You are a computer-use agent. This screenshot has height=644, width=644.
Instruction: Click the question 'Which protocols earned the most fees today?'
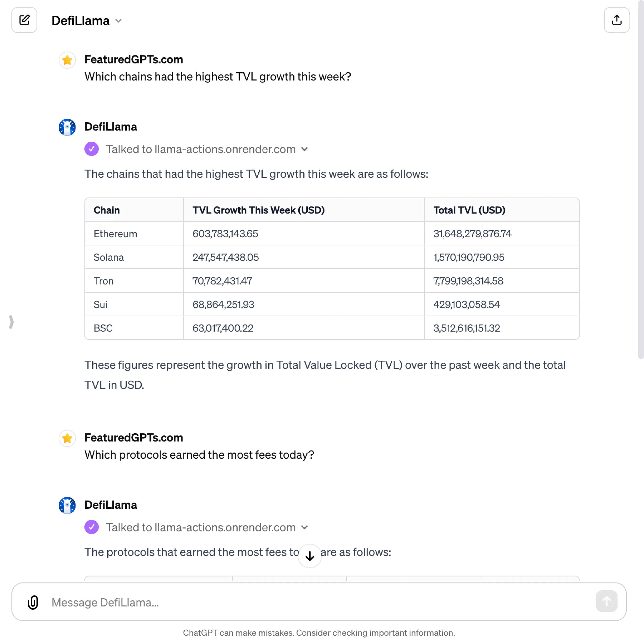point(199,455)
